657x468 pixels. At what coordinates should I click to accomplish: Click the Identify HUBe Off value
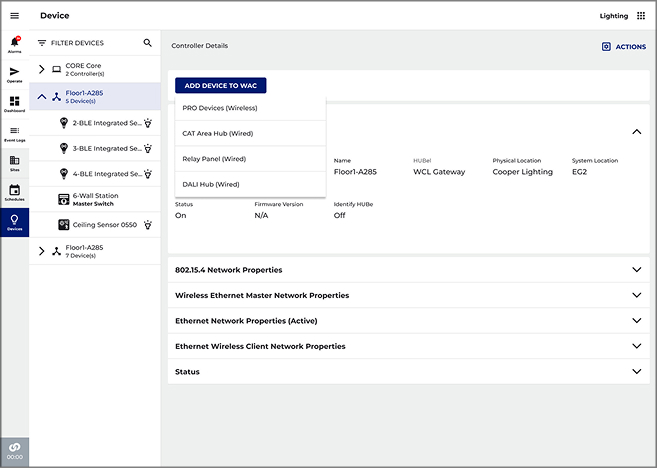pyautogui.click(x=339, y=215)
